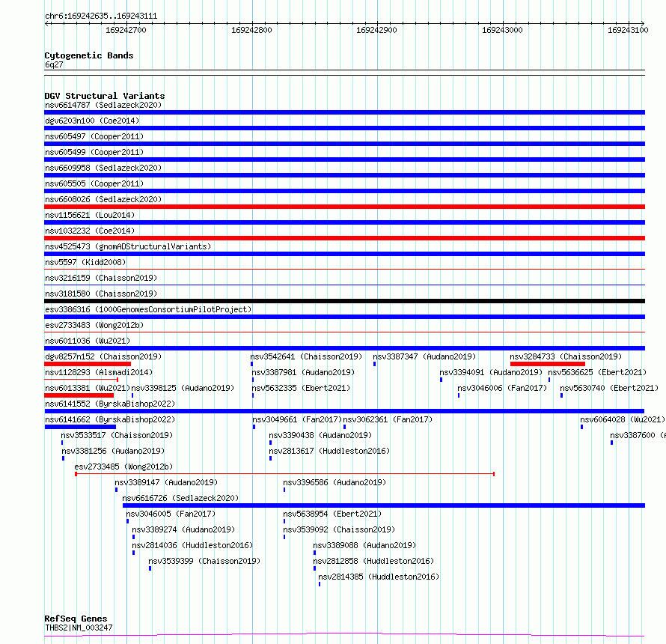Click nsv3046006 (Fan2017) label

pos(502,388)
